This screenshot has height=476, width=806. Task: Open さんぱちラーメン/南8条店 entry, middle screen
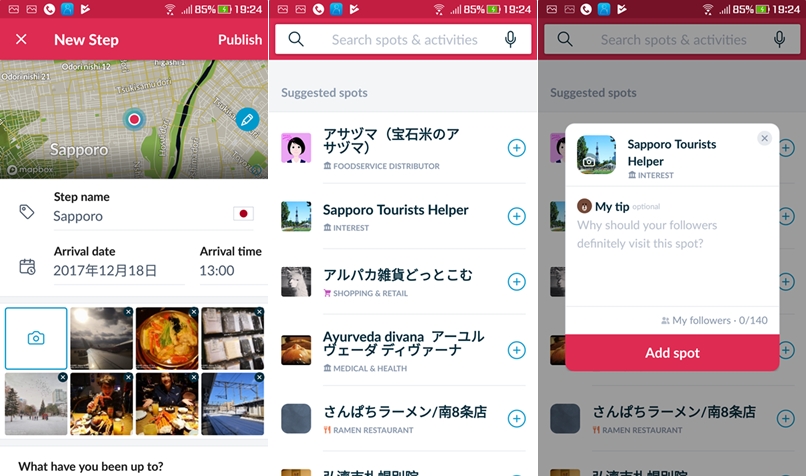(x=405, y=418)
